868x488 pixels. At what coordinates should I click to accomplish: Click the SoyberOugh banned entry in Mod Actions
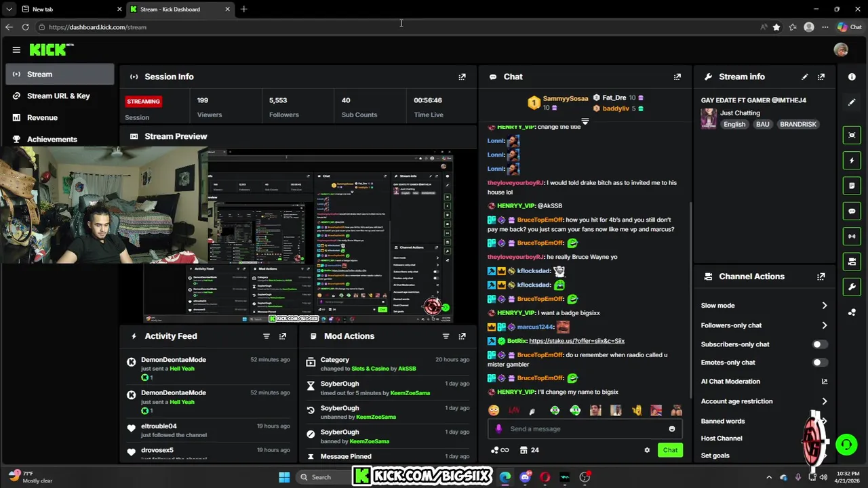click(387, 436)
